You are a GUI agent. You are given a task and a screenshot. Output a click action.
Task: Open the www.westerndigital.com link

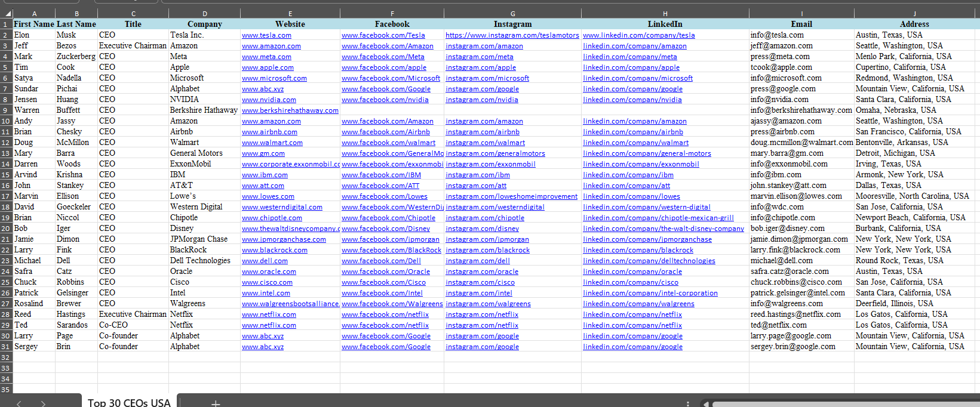tap(282, 207)
